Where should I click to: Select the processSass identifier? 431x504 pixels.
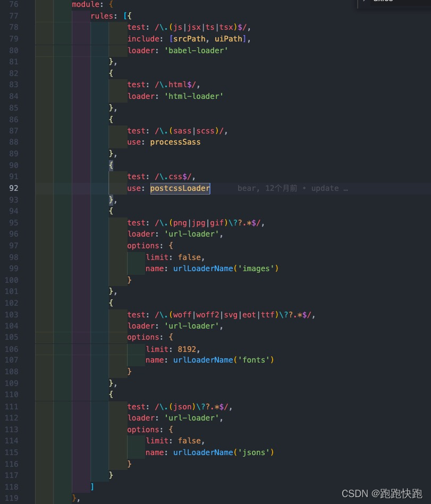point(175,142)
